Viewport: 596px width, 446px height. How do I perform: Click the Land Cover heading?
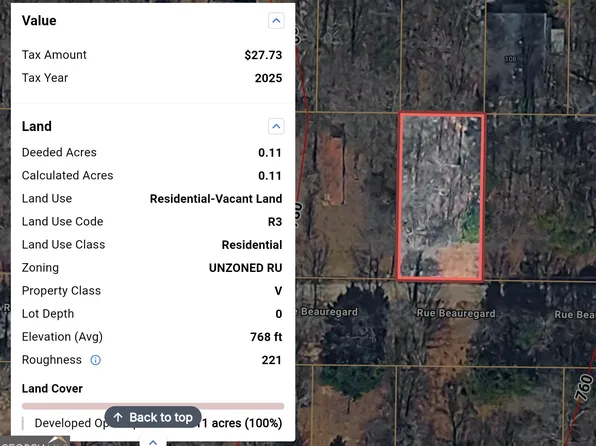(x=52, y=389)
